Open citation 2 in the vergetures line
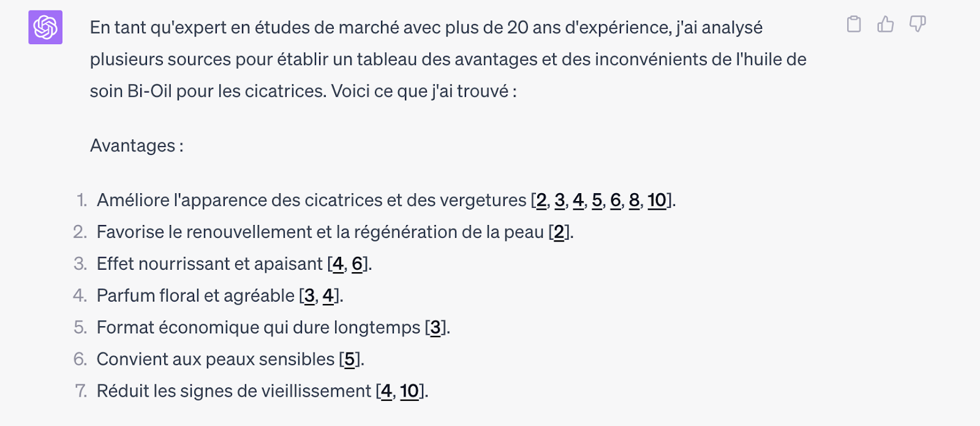 (541, 200)
